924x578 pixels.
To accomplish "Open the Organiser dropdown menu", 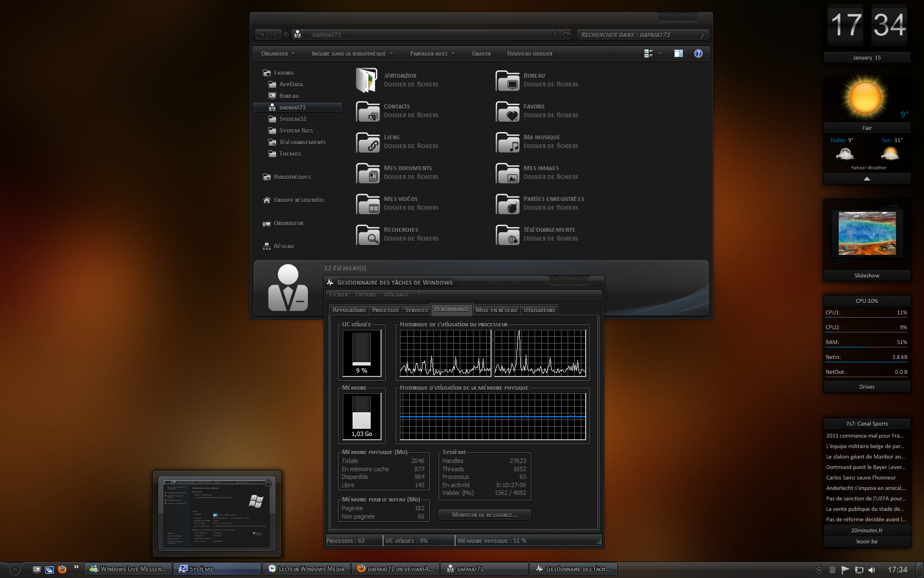I will 278,53.
